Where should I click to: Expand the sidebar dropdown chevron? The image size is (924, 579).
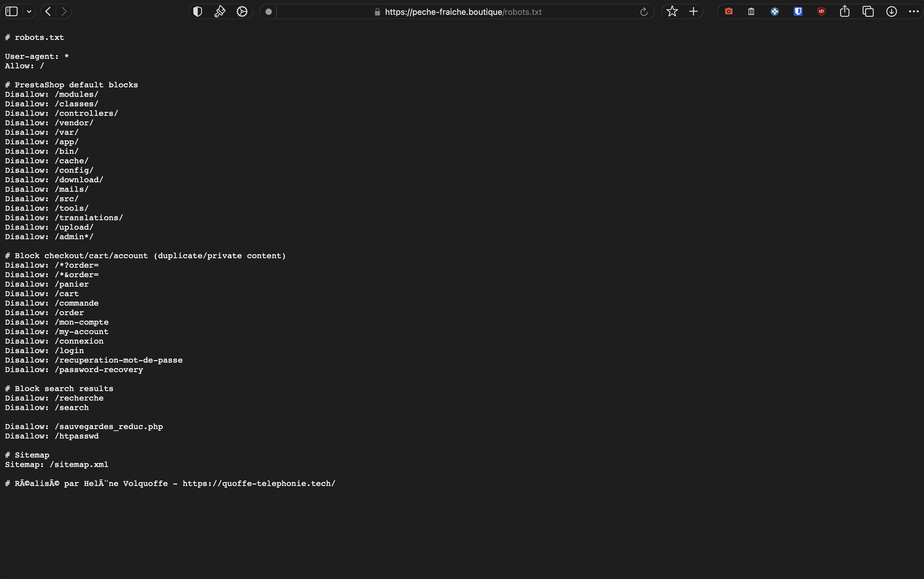tap(29, 11)
